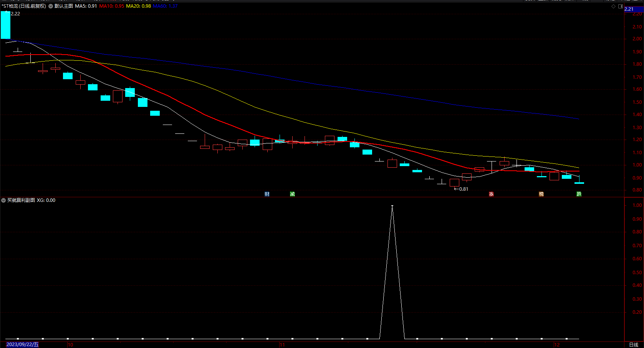Viewport: 644px width, 348px height.
Task: Click the month 11 label on time axis
Action: click(x=282, y=345)
